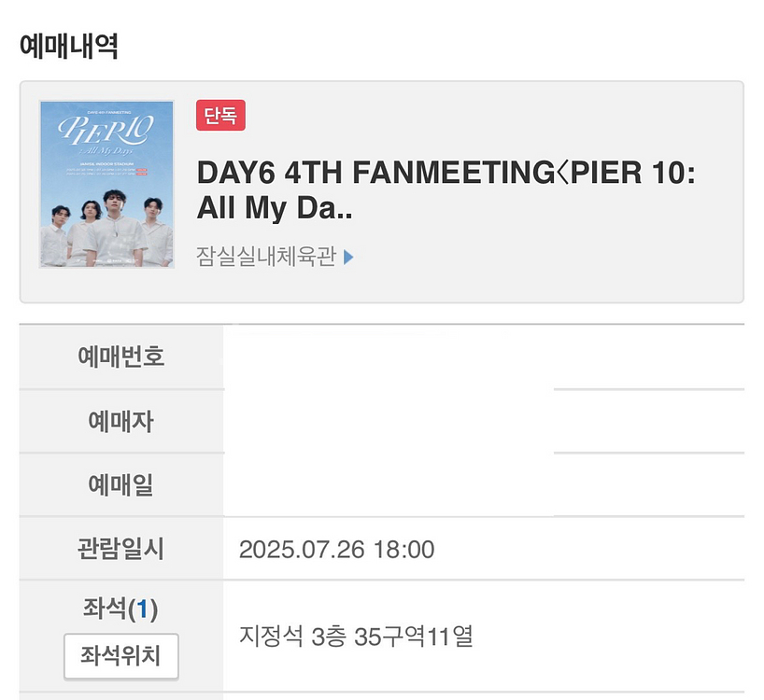Click the blank 예매번호 value field
The height and width of the screenshot is (700, 764).
[x=484, y=357]
